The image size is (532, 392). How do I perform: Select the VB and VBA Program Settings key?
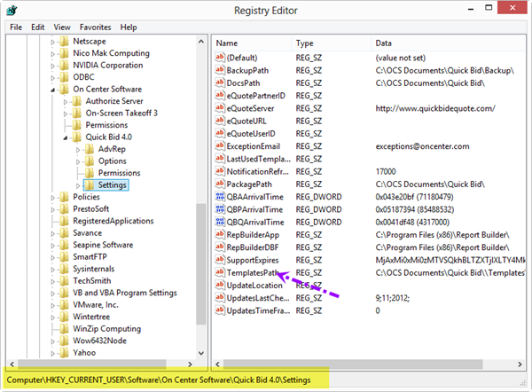tap(125, 293)
